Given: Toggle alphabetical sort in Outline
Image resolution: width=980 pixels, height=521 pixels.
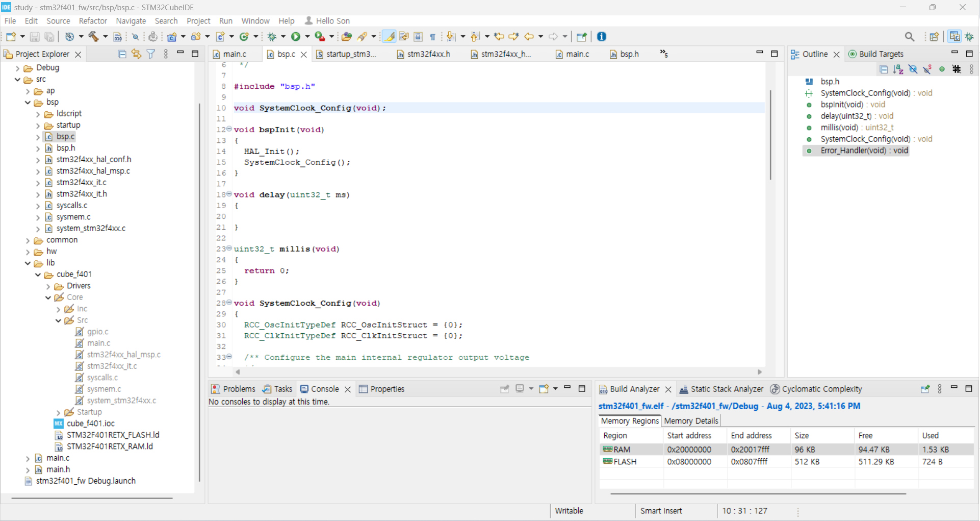Looking at the screenshot, I should coord(898,69).
